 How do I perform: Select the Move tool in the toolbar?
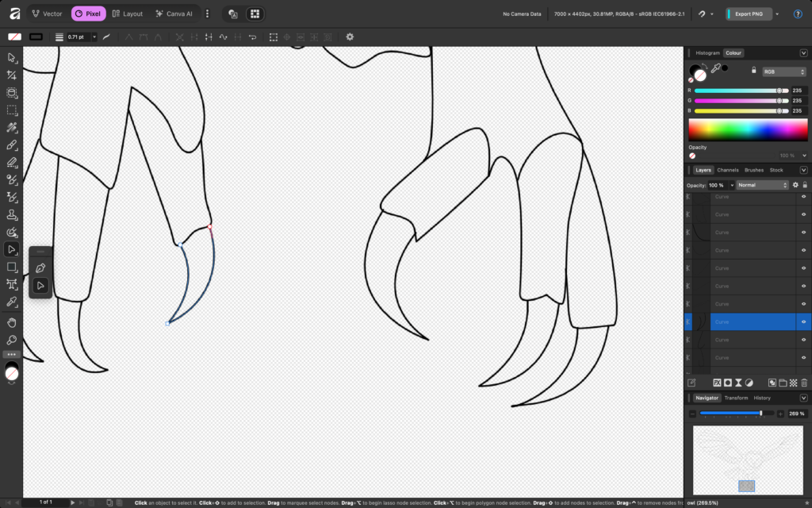click(12, 58)
